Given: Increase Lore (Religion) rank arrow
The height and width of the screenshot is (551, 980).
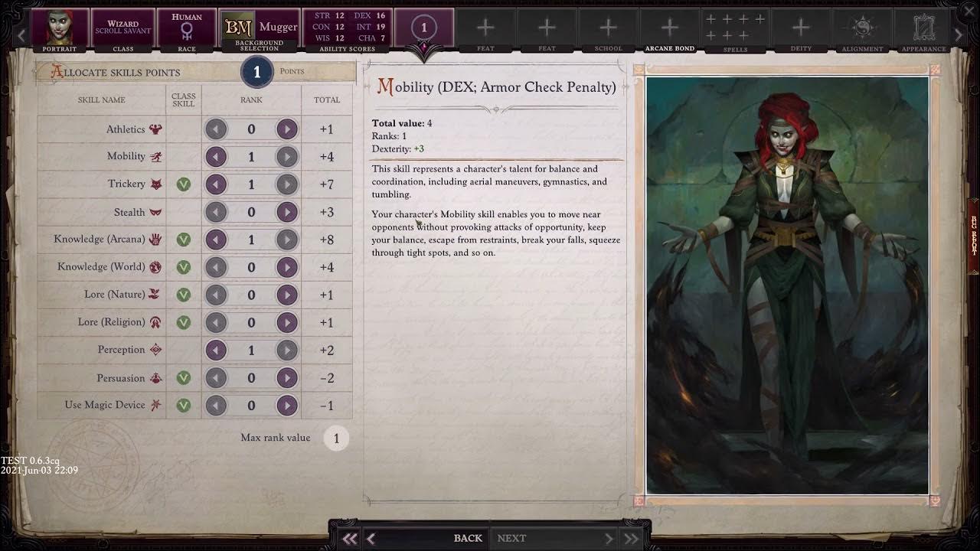Looking at the screenshot, I should point(286,322).
